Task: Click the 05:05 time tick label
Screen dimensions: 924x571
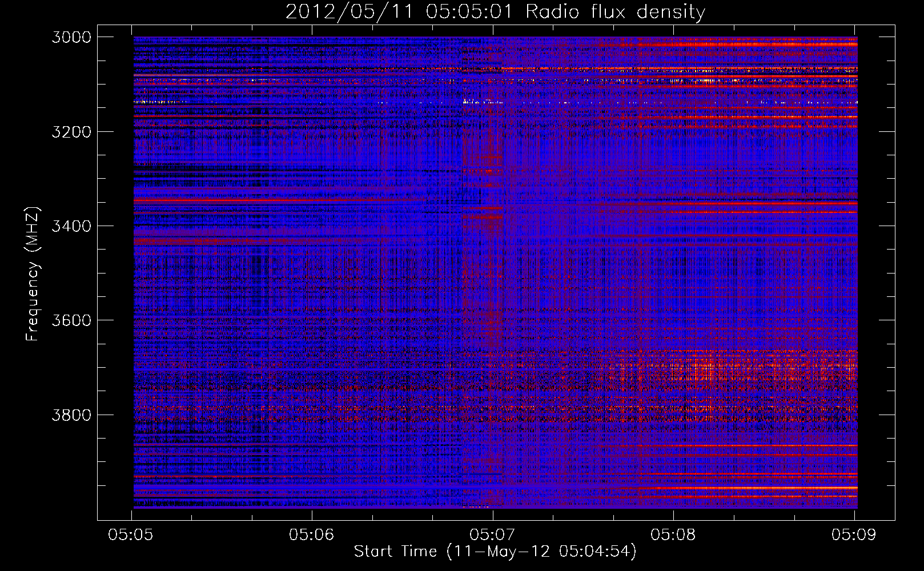Action: 131,534
